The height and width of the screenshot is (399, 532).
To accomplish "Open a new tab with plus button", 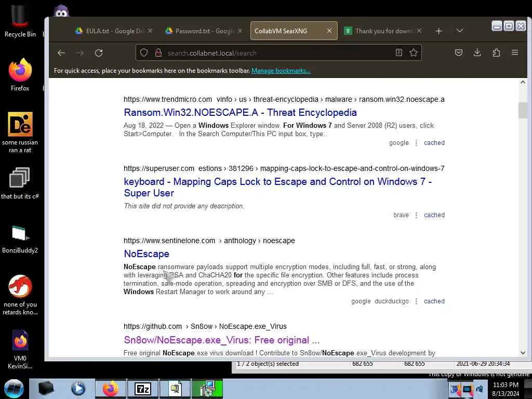I will pyautogui.click(x=438, y=31).
